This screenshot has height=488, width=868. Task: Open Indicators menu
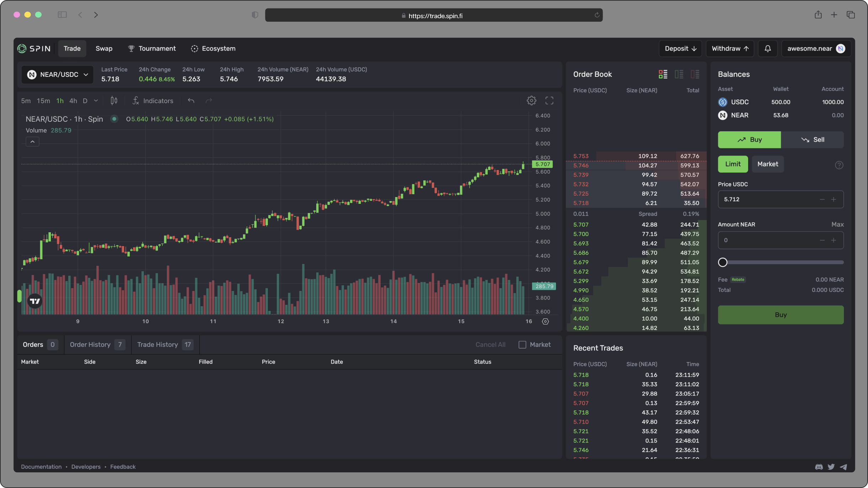pos(153,101)
